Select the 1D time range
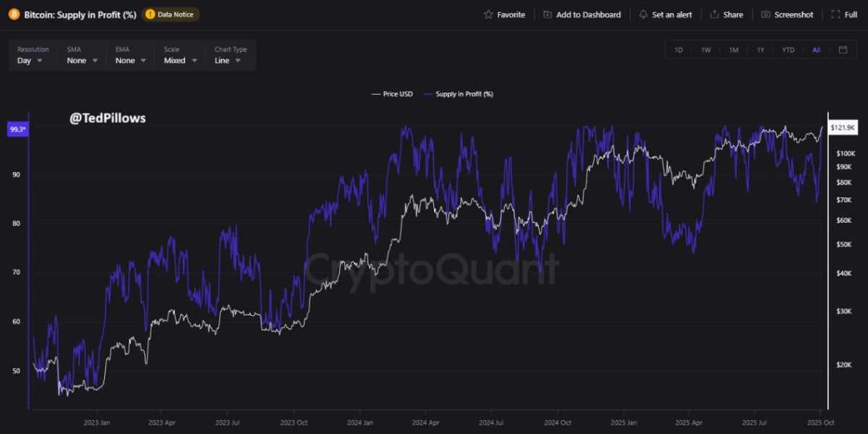The height and width of the screenshot is (434, 868). point(678,50)
